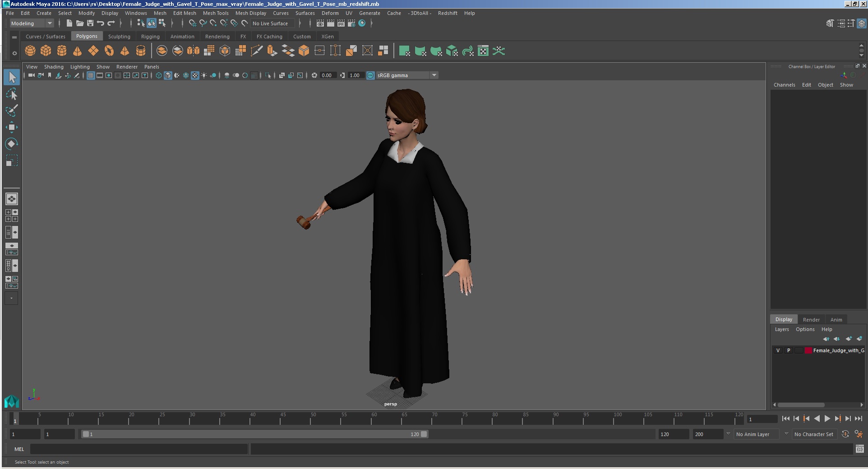This screenshot has width=868, height=469.
Task: Select the Lasso select tool
Action: tap(12, 94)
